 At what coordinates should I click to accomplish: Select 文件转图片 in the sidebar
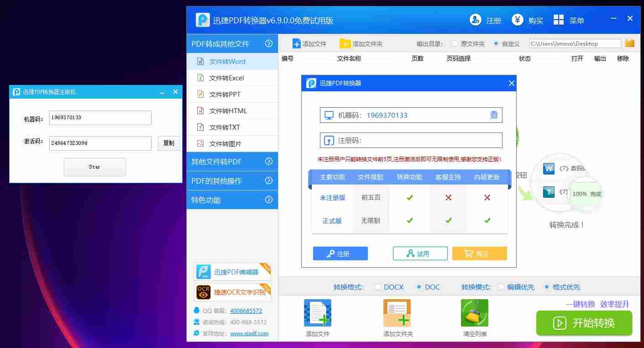(232, 143)
